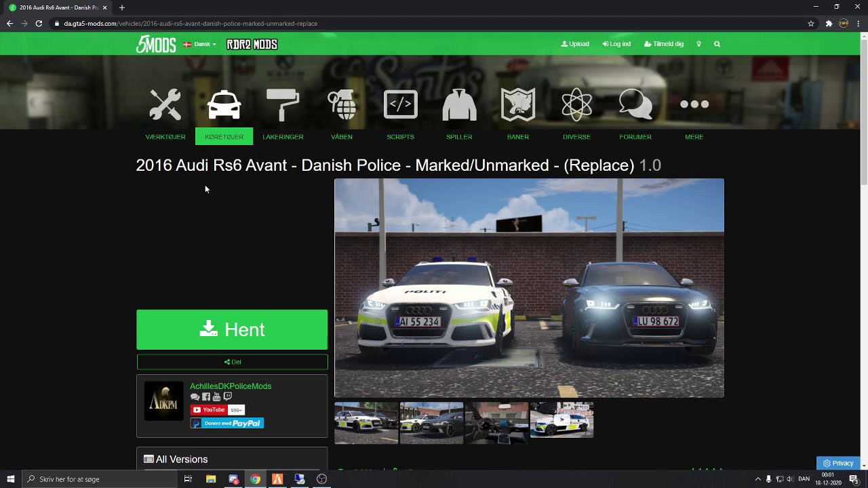This screenshot has width=868, height=488.
Task: Reload the page
Action: [39, 24]
